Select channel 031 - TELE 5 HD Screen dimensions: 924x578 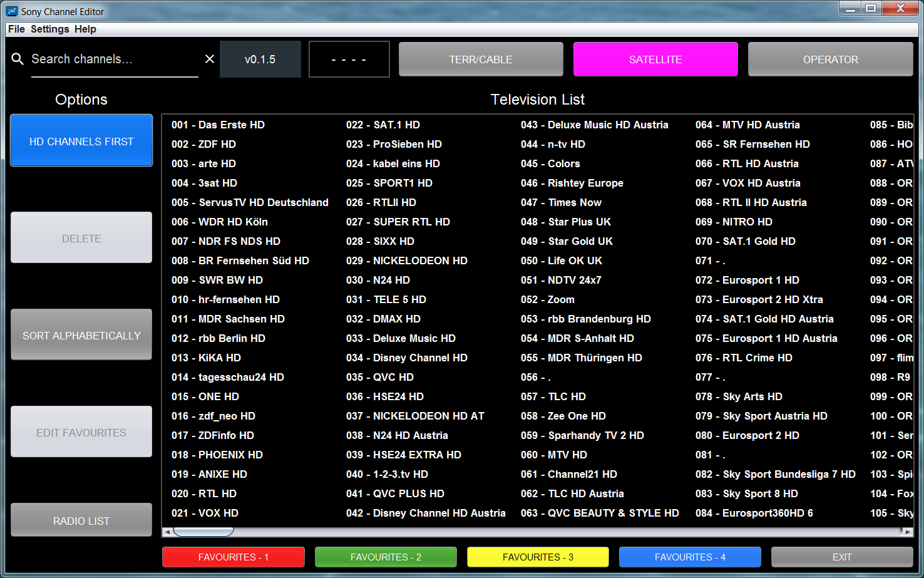pyautogui.click(x=386, y=299)
